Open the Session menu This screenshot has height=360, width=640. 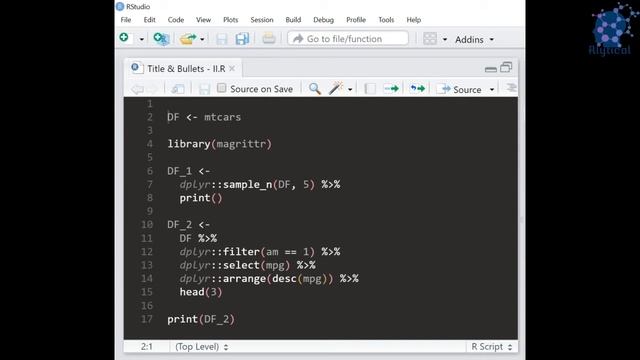pyautogui.click(x=262, y=20)
